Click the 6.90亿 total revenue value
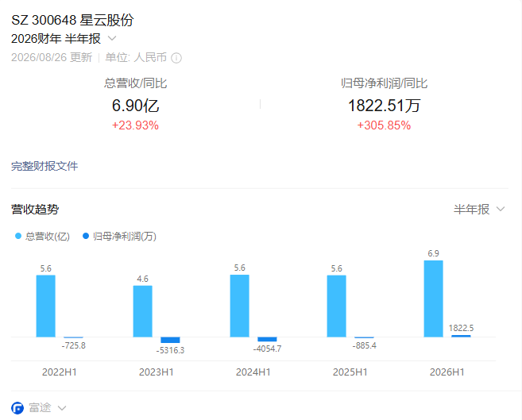522x420 pixels. (x=136, y=106)
